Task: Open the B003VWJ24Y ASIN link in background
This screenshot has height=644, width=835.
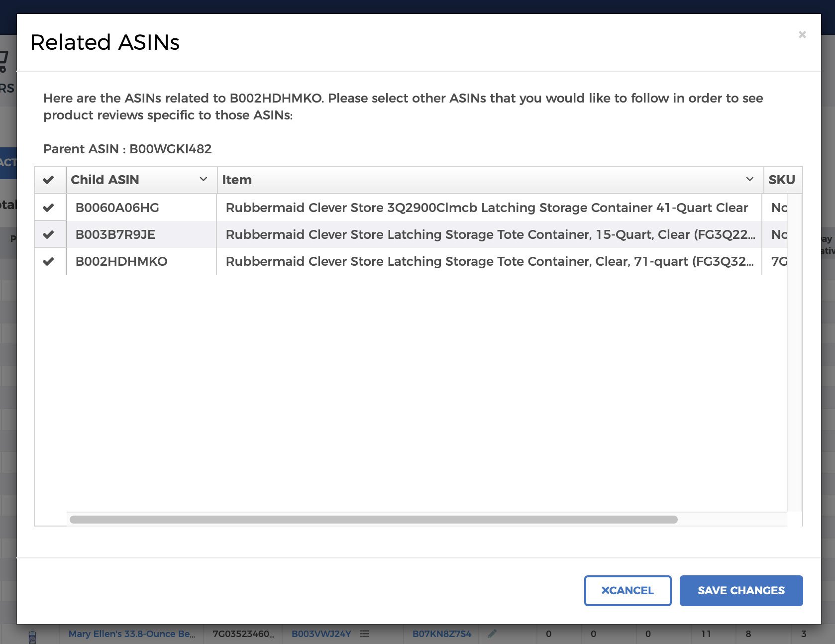Action: (x=321, y=634)
